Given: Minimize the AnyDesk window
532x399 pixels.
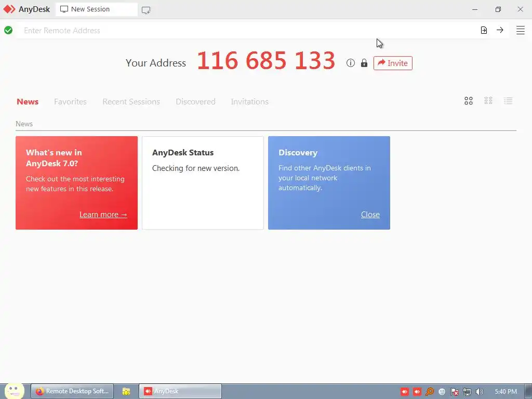Looking at the screenshot, I should (x=475, y=9).
